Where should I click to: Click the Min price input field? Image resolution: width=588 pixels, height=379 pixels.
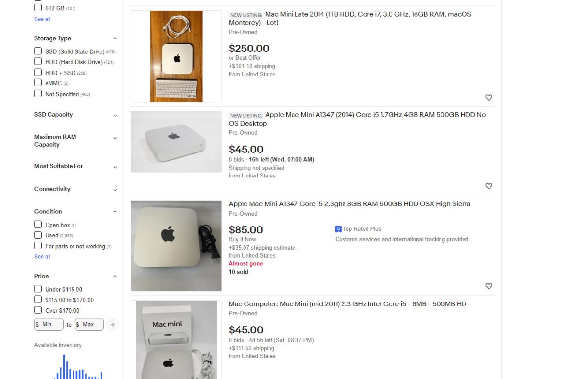(49, 324)
